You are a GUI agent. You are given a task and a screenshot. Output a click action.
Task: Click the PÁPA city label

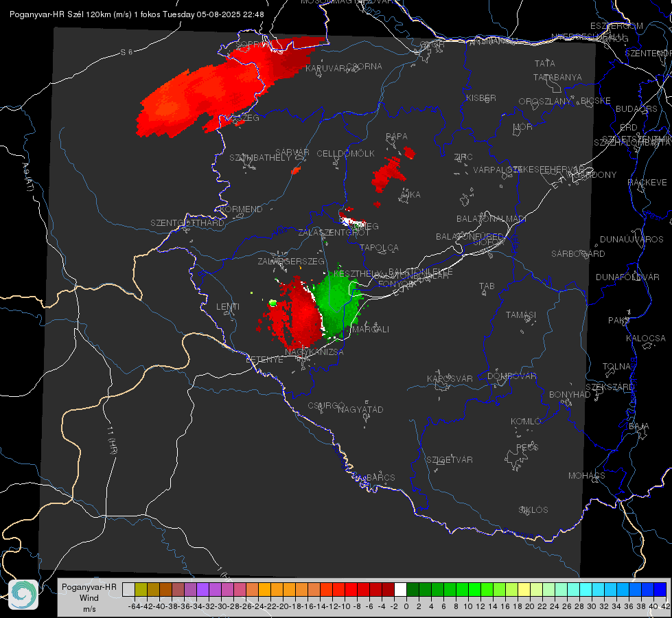tap(397, 136)
